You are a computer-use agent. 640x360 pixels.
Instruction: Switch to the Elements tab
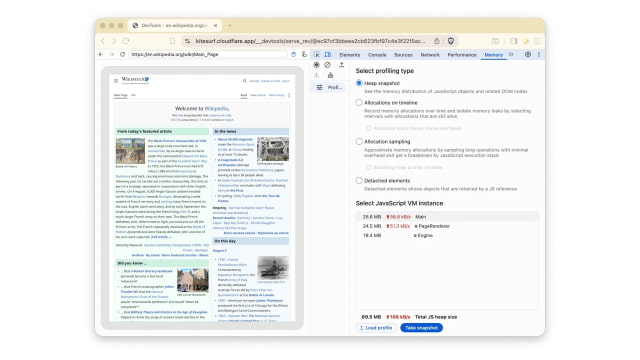[x=350, y=55]
